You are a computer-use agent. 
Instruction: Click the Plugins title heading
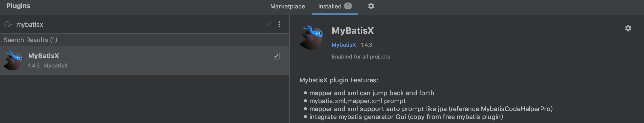(x=18, y=6)
